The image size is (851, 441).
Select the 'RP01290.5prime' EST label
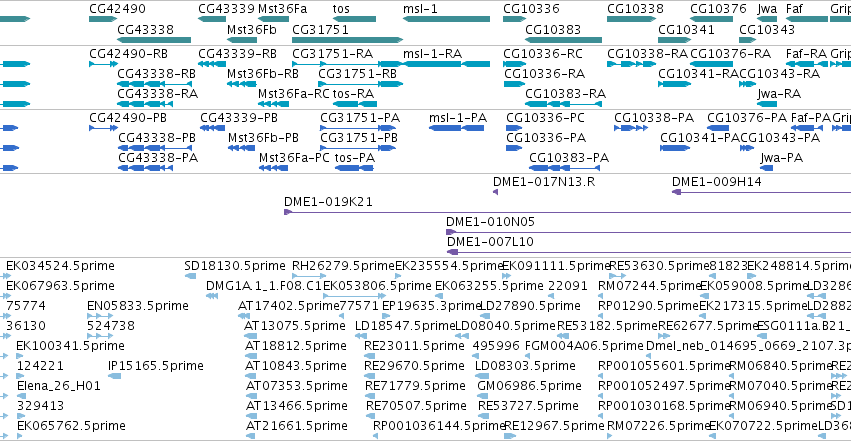[648, 306]
